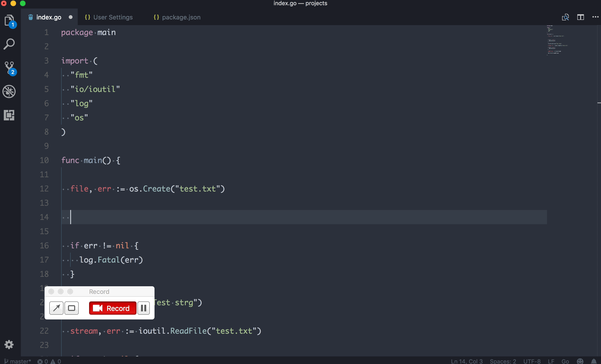
Task: Toggle the arrow pointer tool in Record
Action: tap(56, 308)
